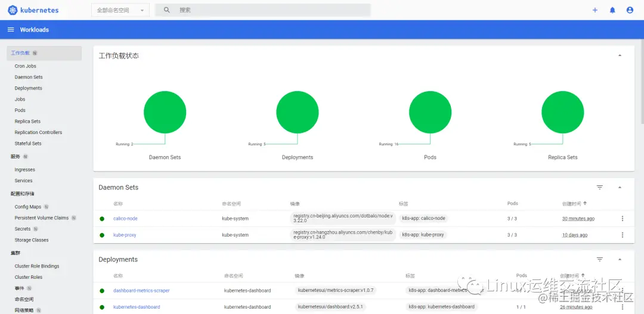
Task: Sort Daemon Sets by creation time
Action: click(574, 203)
